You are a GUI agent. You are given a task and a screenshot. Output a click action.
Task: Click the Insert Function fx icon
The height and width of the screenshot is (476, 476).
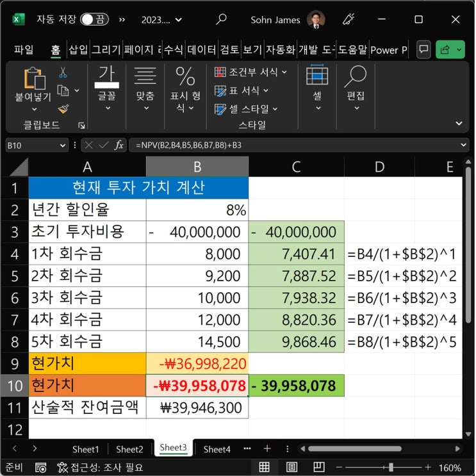pyautogui.click(x=119, y=145)
